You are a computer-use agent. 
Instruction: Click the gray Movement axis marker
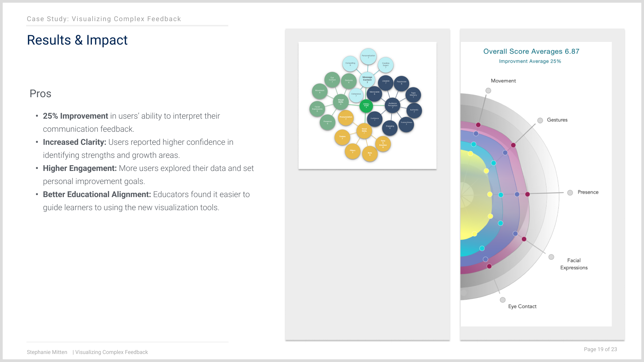[x=488, y=90]
